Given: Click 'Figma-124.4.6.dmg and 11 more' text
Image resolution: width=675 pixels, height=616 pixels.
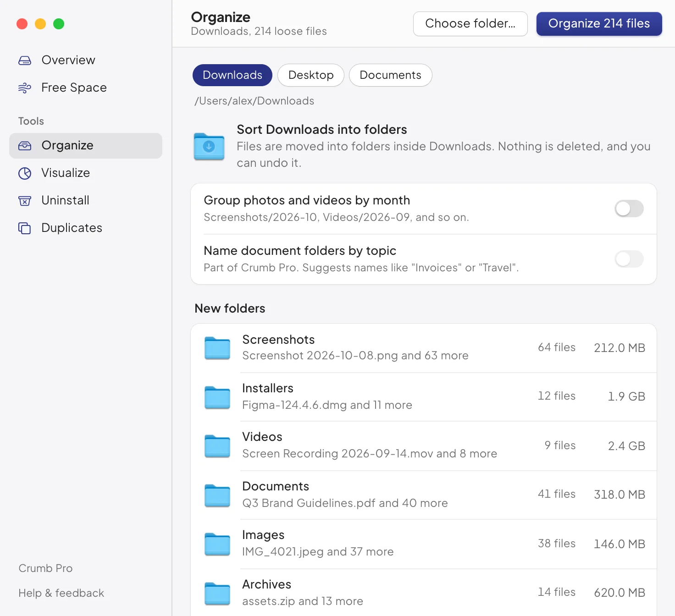Looking at the screenshot, I should coord(327,405).
